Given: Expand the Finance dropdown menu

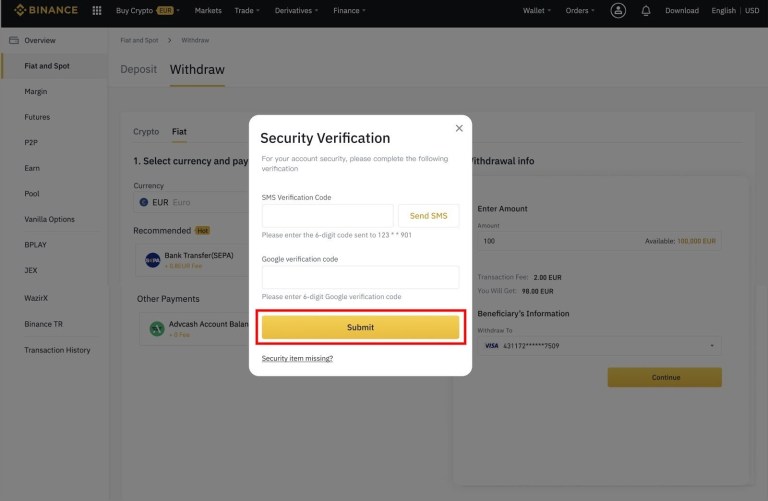Looking at the screenshot, I should coord(349,10).
